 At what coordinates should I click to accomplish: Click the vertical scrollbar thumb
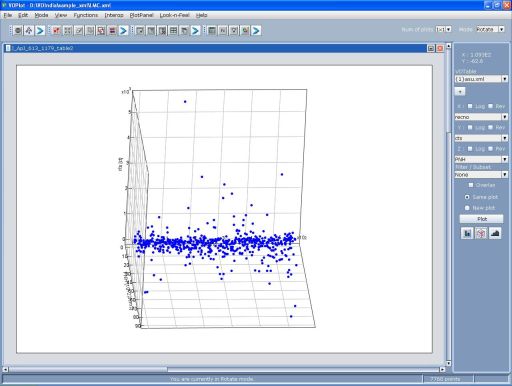pos(449,90)
